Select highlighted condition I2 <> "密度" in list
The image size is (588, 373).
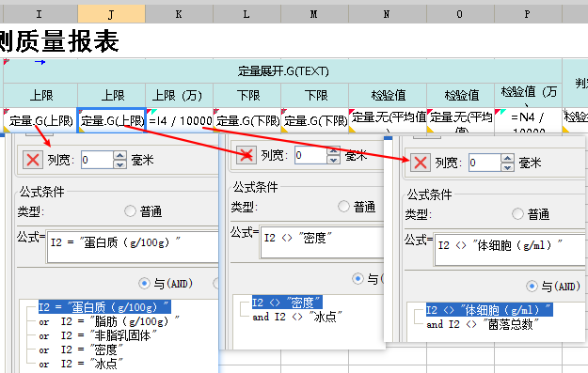pos(287,303)
